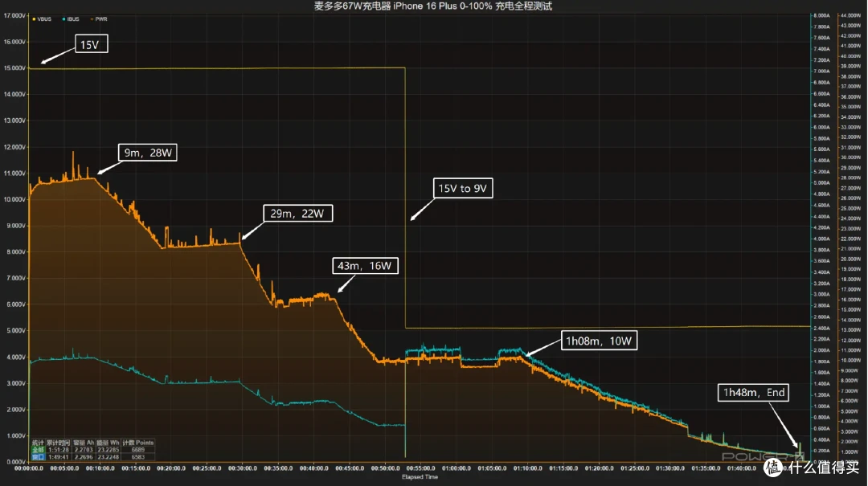Click the 统计 header cell in stats table

[x=39, y=443]
